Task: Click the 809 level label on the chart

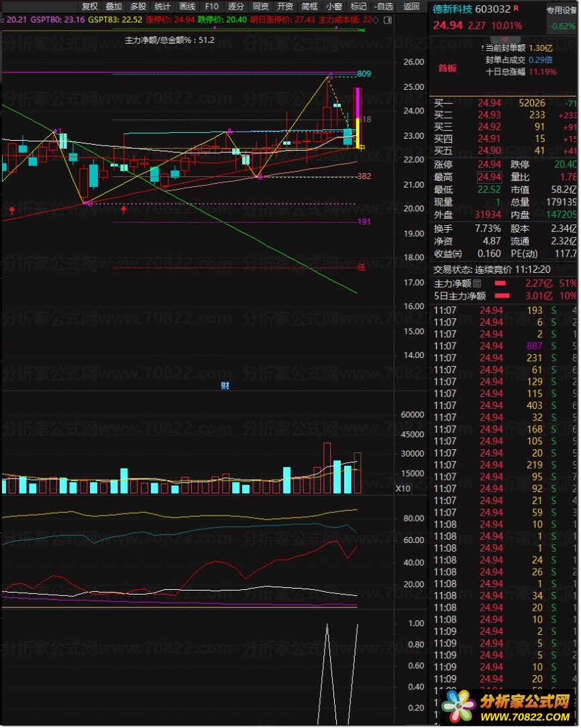Action: pos(364,73)
